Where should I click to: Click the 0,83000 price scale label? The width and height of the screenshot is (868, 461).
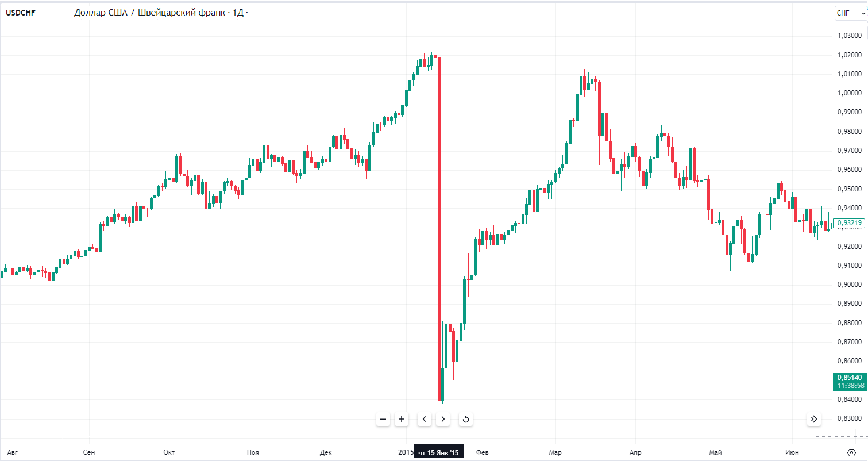tap(850, 418)
